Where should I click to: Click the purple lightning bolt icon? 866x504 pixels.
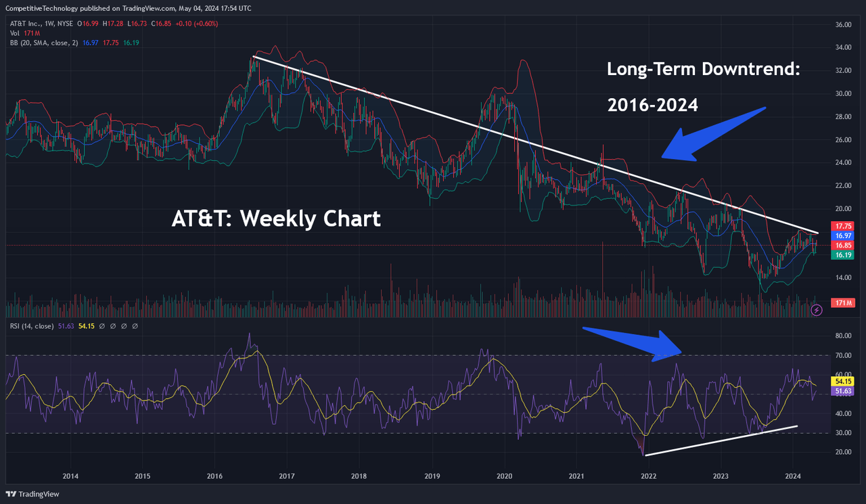[x=817, y=310]
